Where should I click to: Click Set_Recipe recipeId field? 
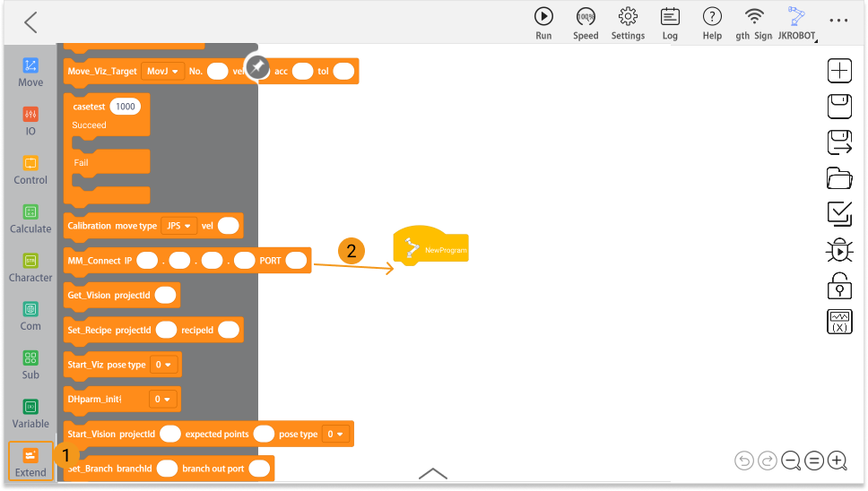pos(229,330)
